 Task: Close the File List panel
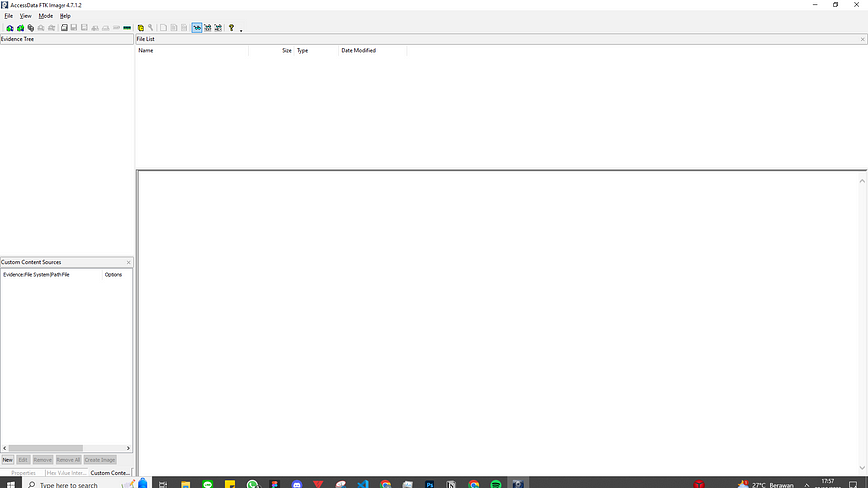[862, 39]
